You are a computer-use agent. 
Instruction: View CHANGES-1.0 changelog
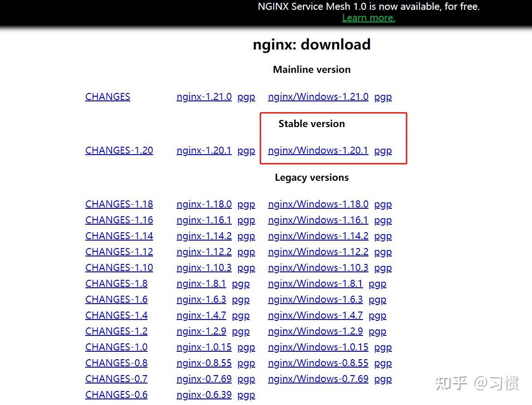point(116,347)
